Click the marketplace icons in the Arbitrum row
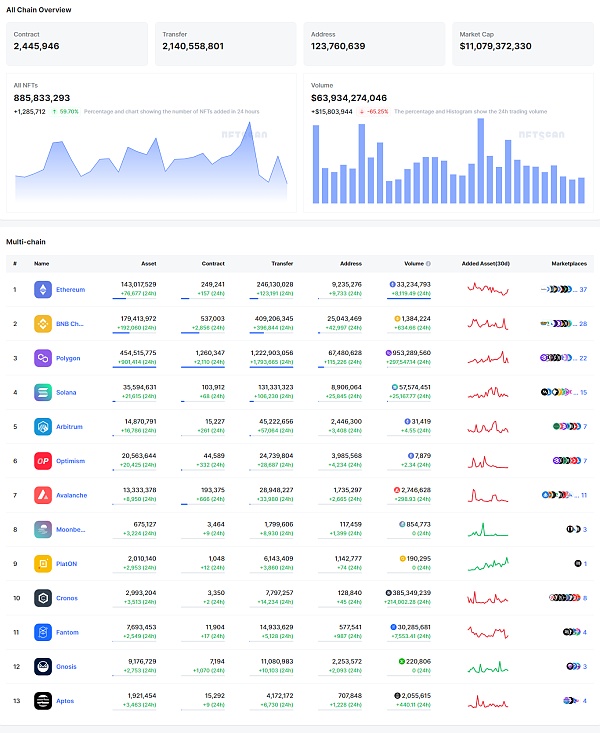The width and height of the screenshot is (600, 733). click(567, 426)
